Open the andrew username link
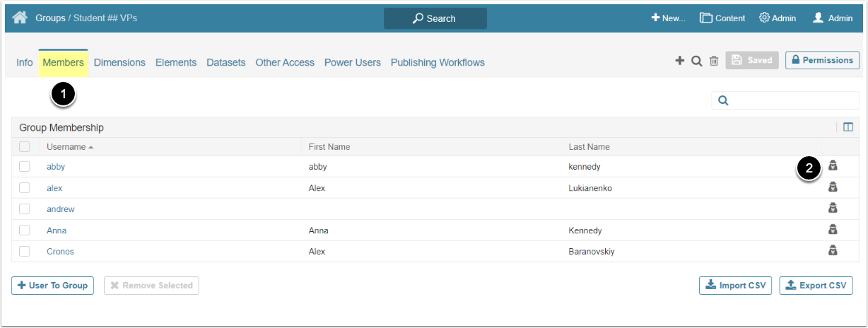The height and width of the screenshot is (328, 868). [x=60, y=209]
